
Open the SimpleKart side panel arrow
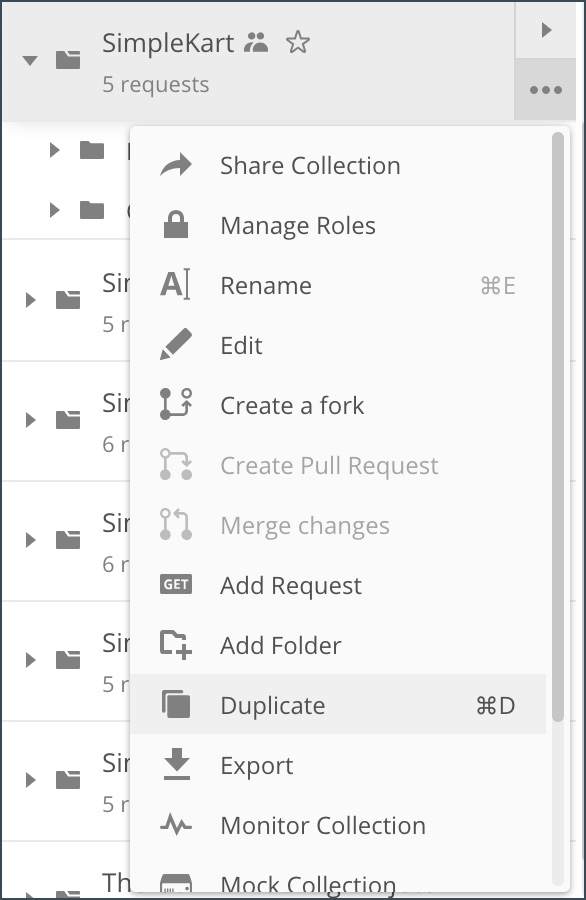click(546, 30)
